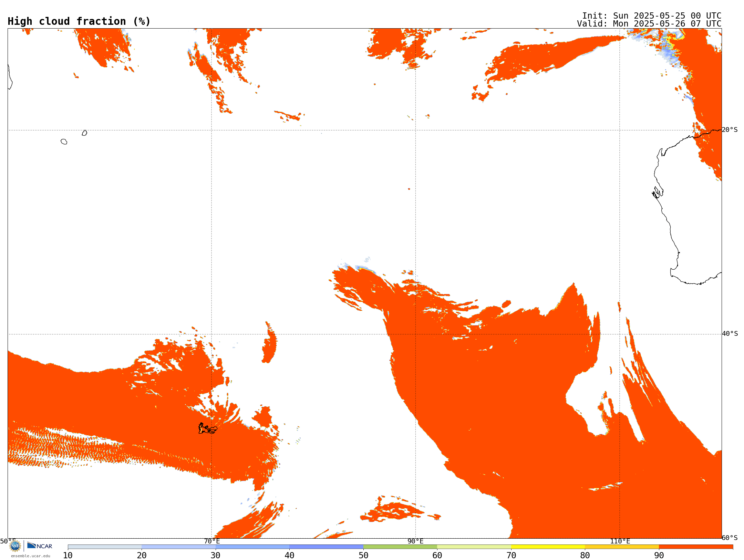Click the 40°S latitude label
The image size is (744, 560).
point(730,334)
